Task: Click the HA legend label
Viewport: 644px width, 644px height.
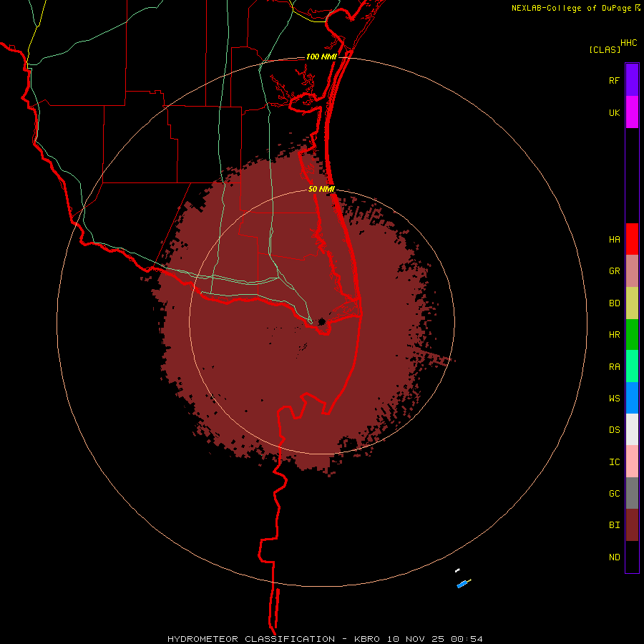Action: click(614, 240)
